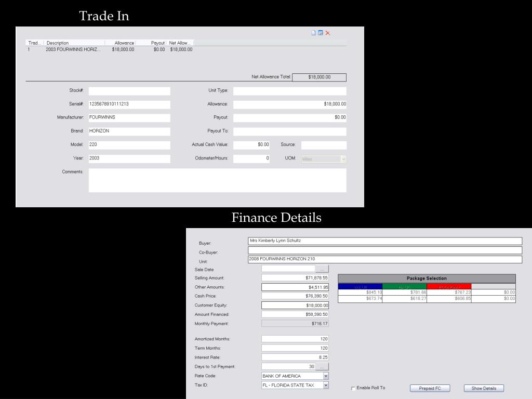The width and height of the screenshot is (532, 399).
Task: Click the Sale Date input field
Action: click(x=288, y=269)
